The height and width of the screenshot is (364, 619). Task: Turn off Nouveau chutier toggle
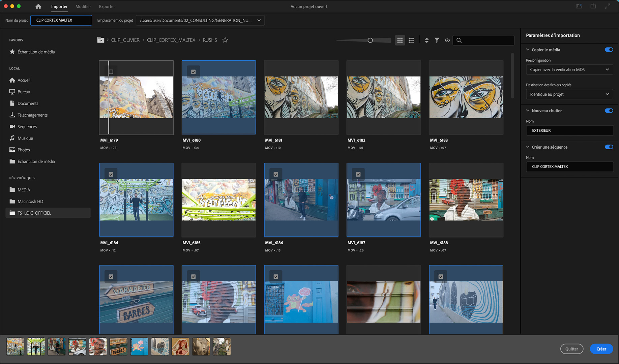pos(609,111)
